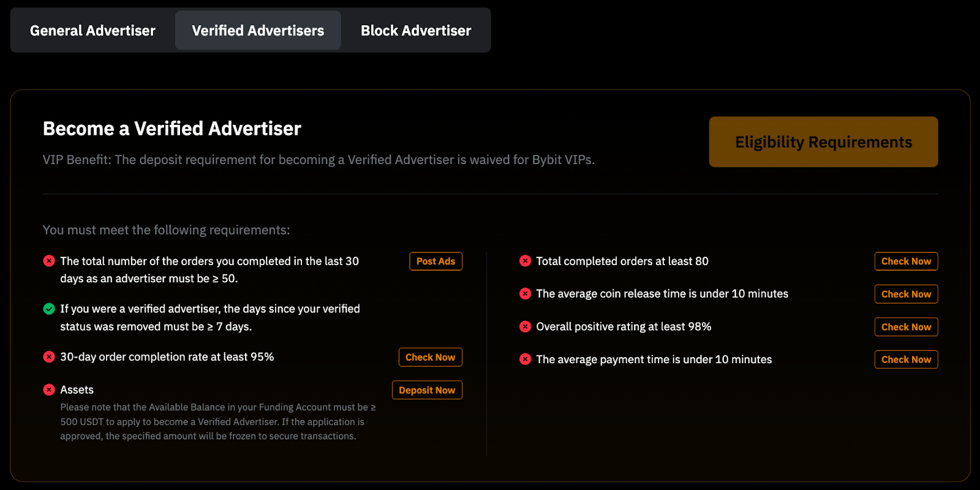This screenshot has width=980, height=490.
Task: Click red X icon beside Total completed orders
Action: (x=525, y=261)
